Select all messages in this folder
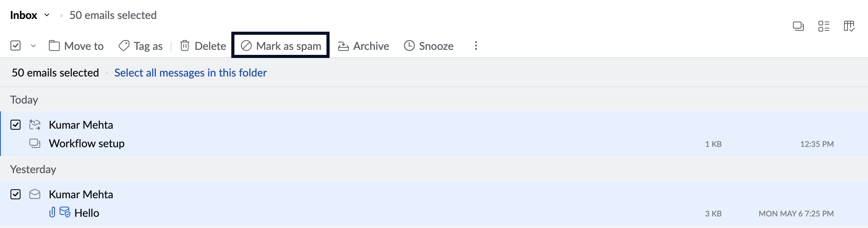Image resolution: width=868 pixels, height=228 pixels. pyautogui.click(x=191, y=73)
